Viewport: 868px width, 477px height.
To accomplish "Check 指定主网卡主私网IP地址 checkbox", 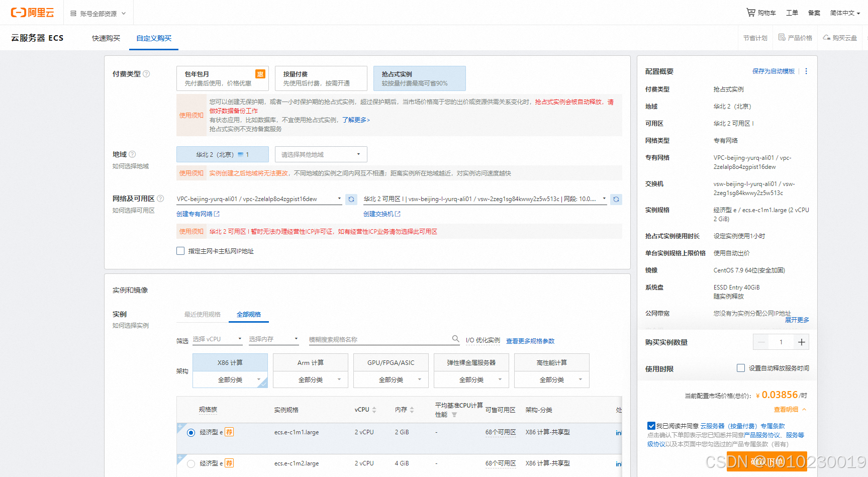I will [180, 251].
